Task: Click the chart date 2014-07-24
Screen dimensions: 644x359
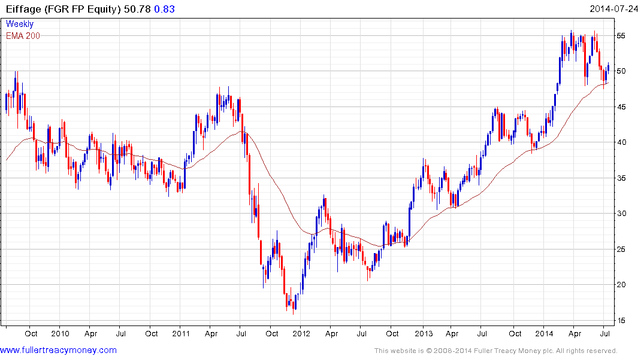Action: [613, 9]
